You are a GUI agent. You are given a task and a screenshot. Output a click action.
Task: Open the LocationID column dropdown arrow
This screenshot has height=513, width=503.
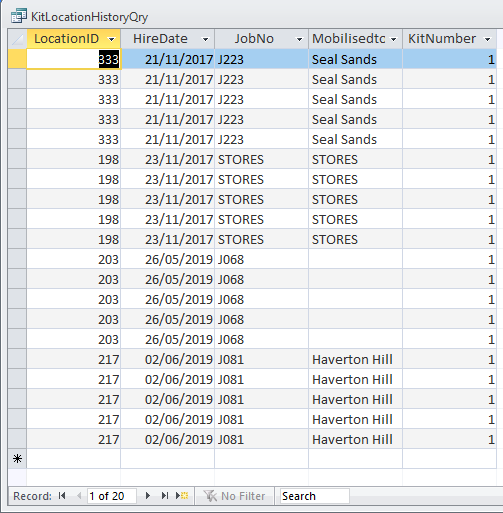112,39
